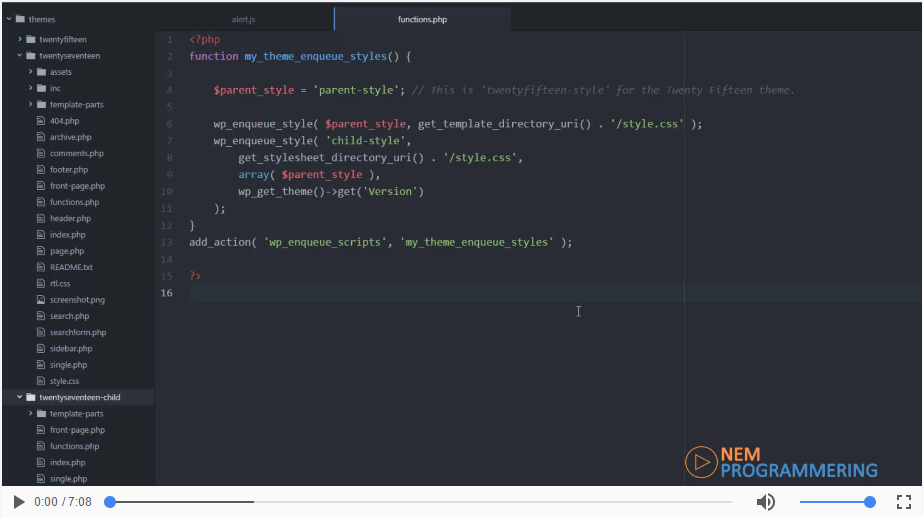Collapse the twentyseventeen-child folder
Image resolution: width=923 pixels, height=517 pixels.
(x=19, y=397)
